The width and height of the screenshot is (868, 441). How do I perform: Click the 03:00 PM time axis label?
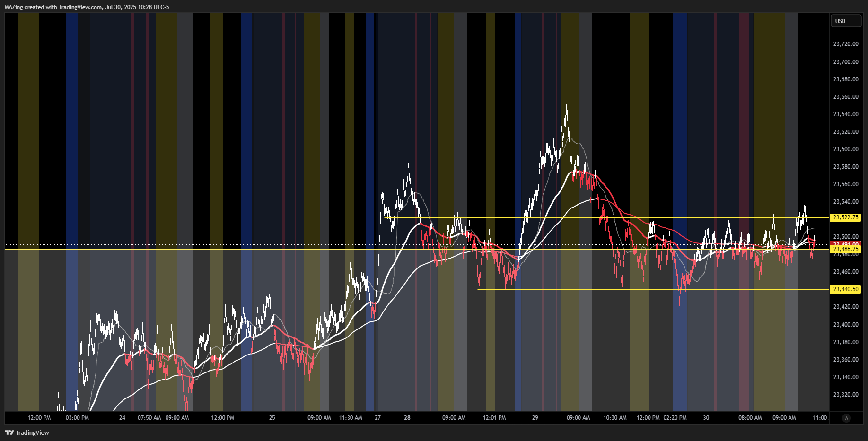pyautogui.click(x=77, y=418)
